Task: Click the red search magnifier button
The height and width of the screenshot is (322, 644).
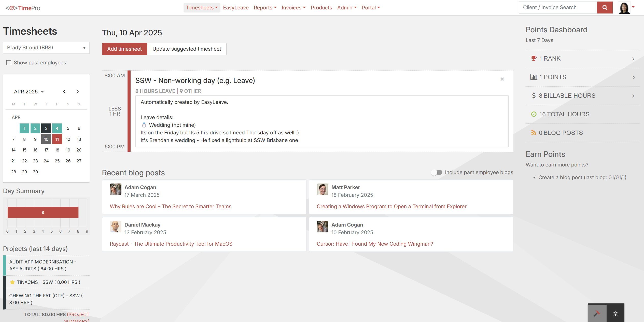Action: (605, 8)
